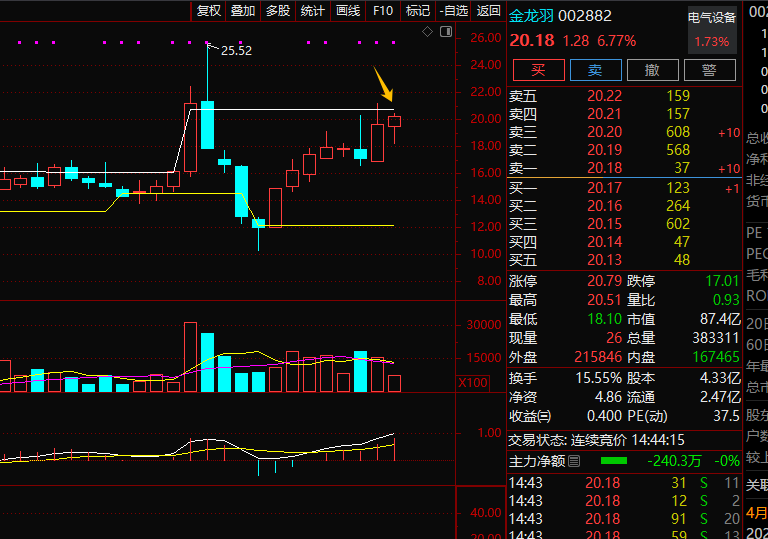Screen dimensions: 768x539
Task: Select 买五 price 20.13
Action: (x=604, y=260)
